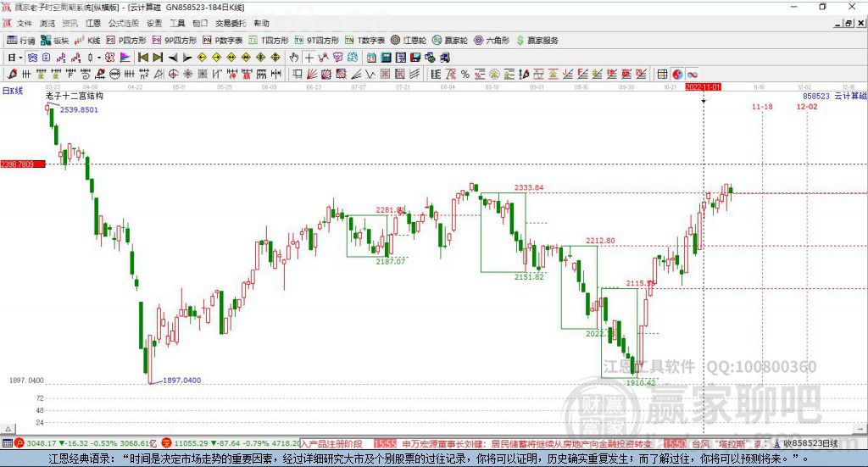Screen dimensions: 868x467
Task: Click the 2212.80 price level label
Action: point(600,241)
